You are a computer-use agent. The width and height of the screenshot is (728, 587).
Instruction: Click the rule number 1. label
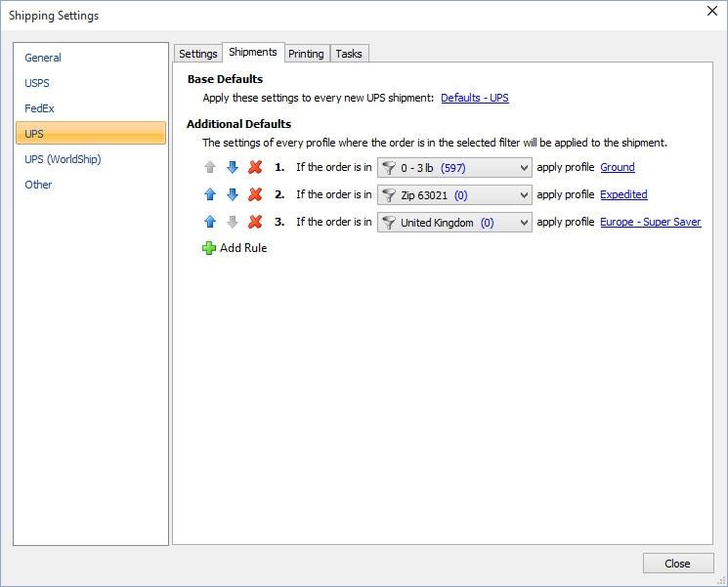tap(279, 167)
